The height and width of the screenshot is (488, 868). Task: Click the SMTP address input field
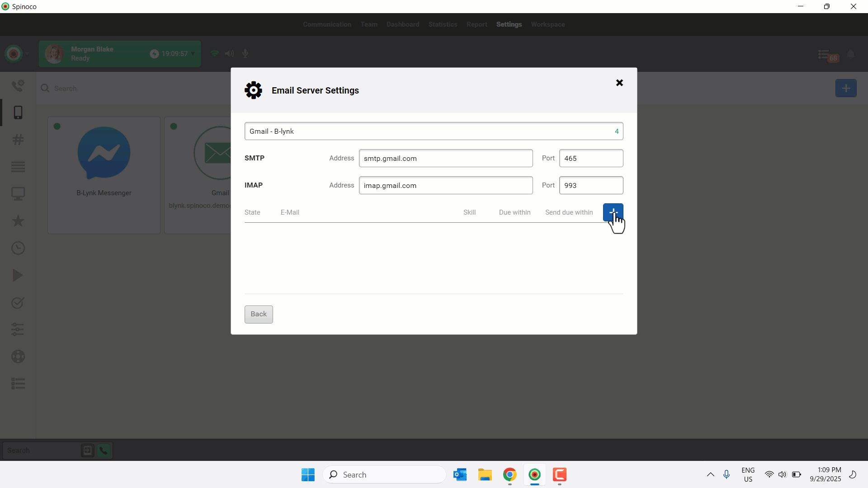tap(445, 158)
